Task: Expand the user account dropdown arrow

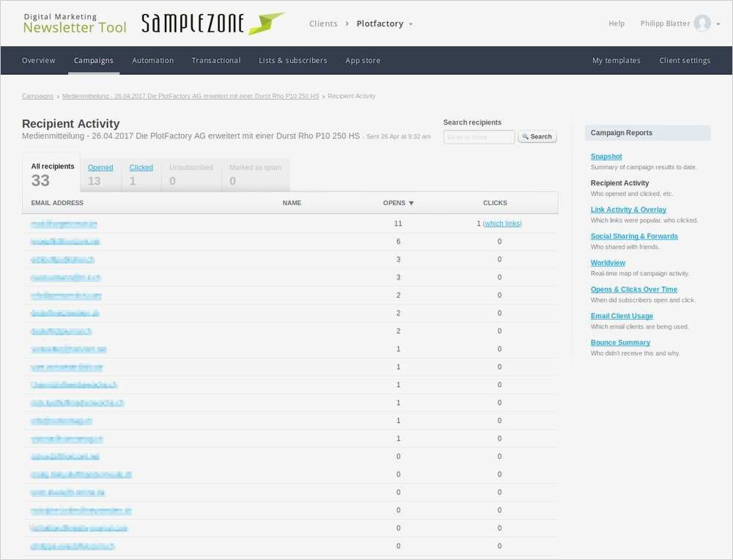Action: coord(718,24)
